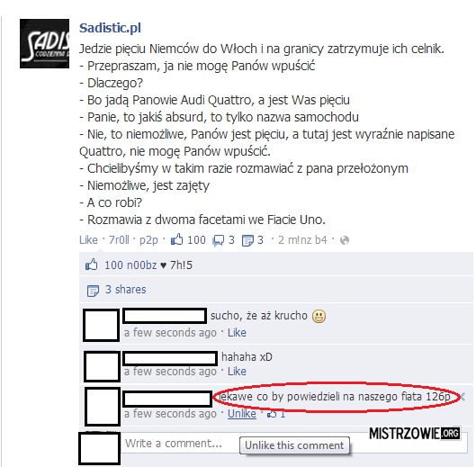This screenshot has width=476, height=467.
Task: Remove third comment with the x icon
Action: pyautogui.click(x=463, y=397)
